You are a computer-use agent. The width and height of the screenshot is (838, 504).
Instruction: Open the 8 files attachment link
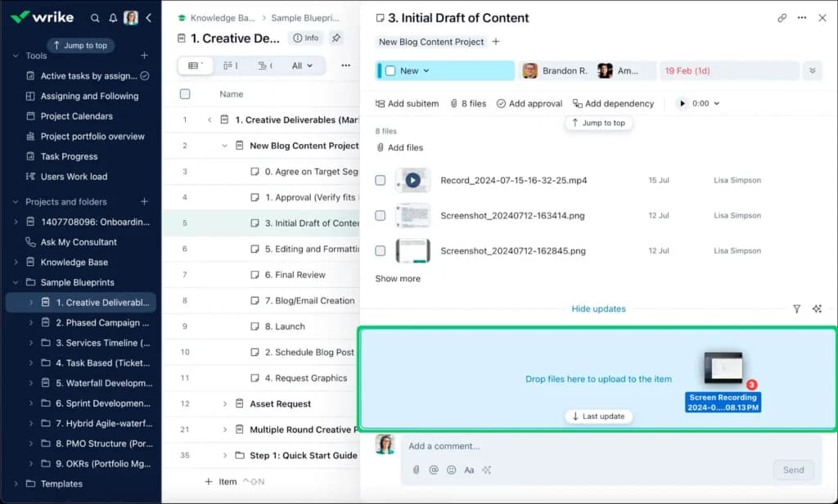(x=469, y=104)
